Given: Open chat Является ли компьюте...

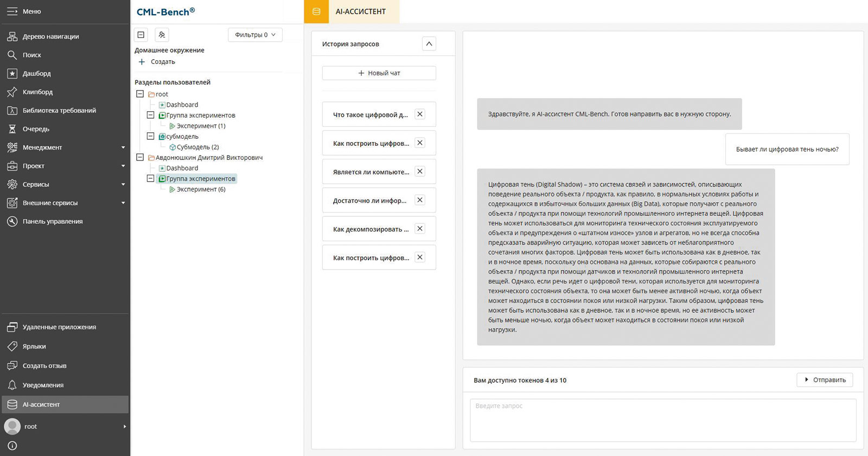Looking at the screenshot, I should pyautogui.click(x=371, y=172).
